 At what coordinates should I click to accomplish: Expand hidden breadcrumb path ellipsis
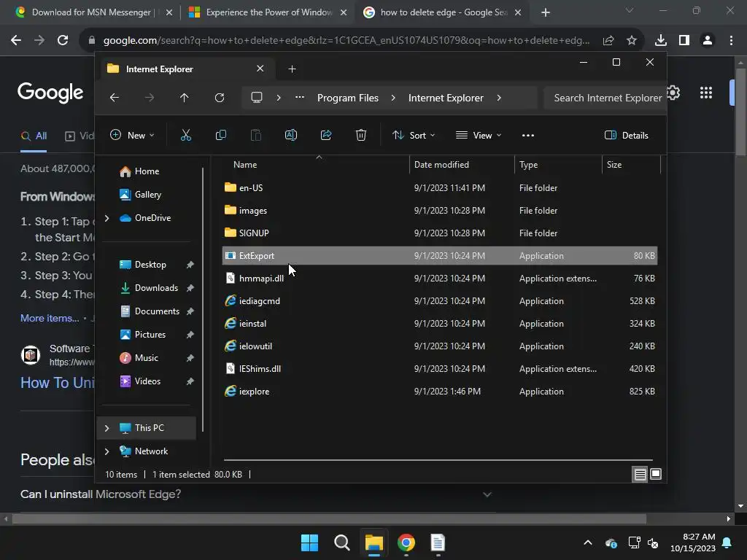(300, 97)
